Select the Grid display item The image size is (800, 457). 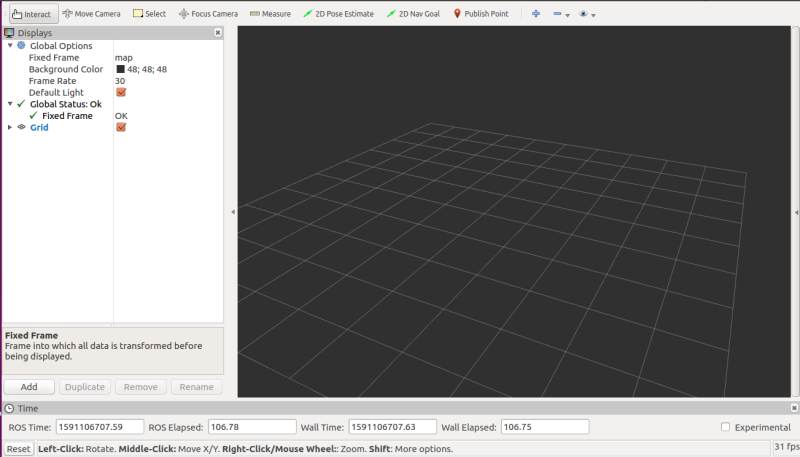[x=39, y=128]
